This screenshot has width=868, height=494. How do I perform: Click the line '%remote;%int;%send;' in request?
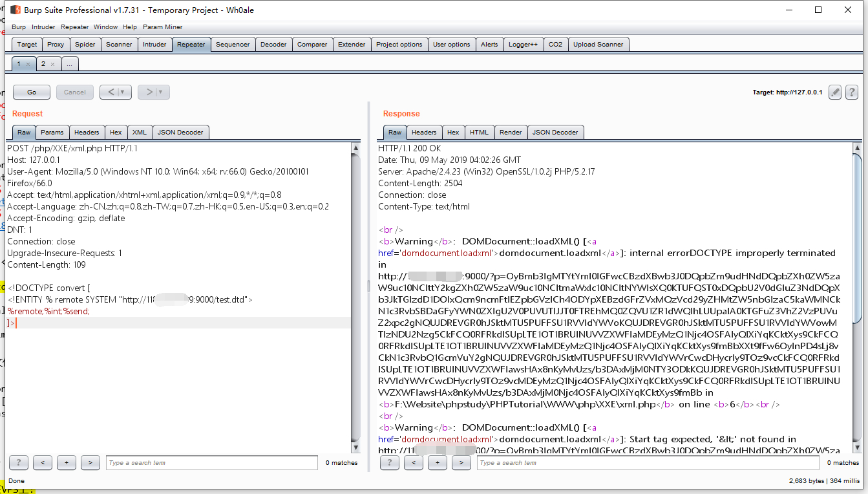(x=48, y=311)
